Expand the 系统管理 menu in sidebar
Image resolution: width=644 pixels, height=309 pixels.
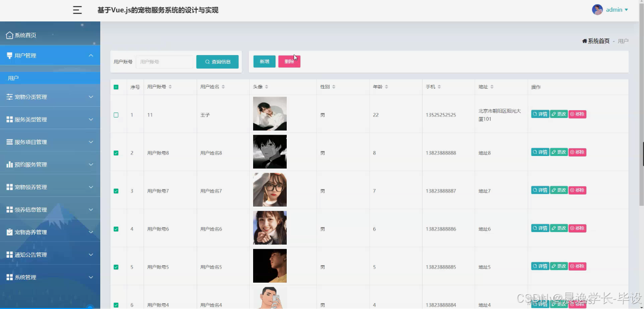[48, 277]
